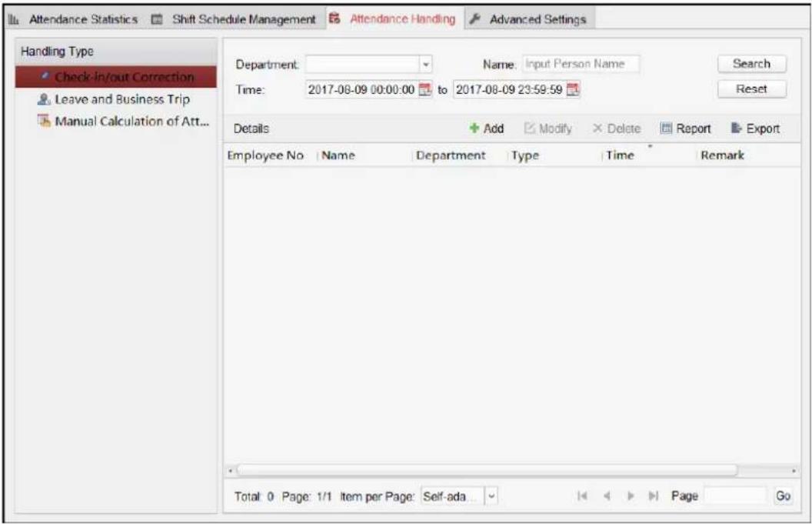Switch to Attendance Statistics tab
The image size is (812, 524).
coord(74,20)
